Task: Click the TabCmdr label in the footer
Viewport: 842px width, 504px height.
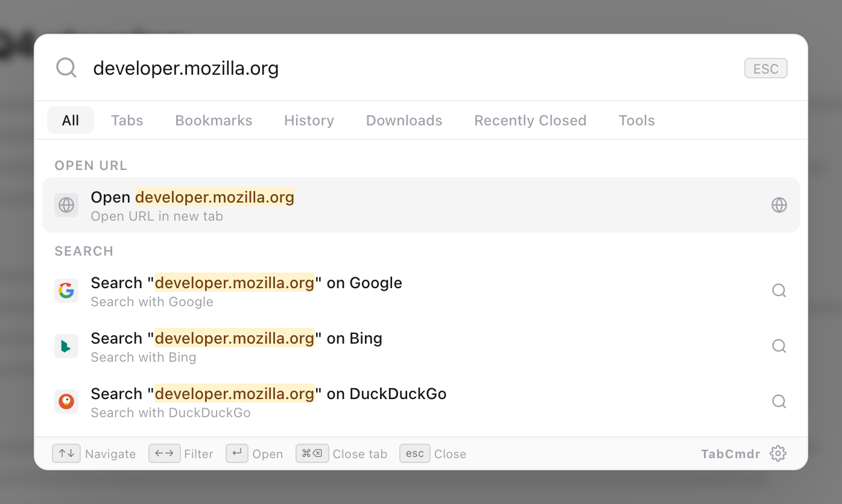Action: [730, 454]
